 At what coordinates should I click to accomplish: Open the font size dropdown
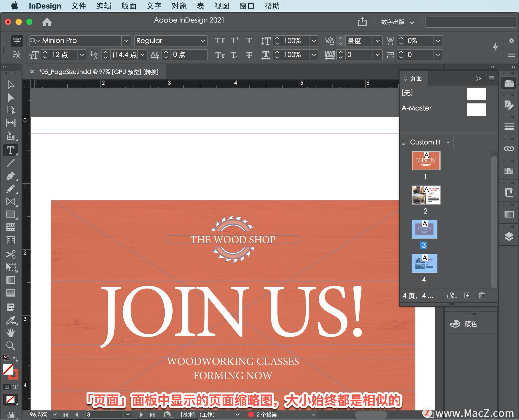coord(82,55)
